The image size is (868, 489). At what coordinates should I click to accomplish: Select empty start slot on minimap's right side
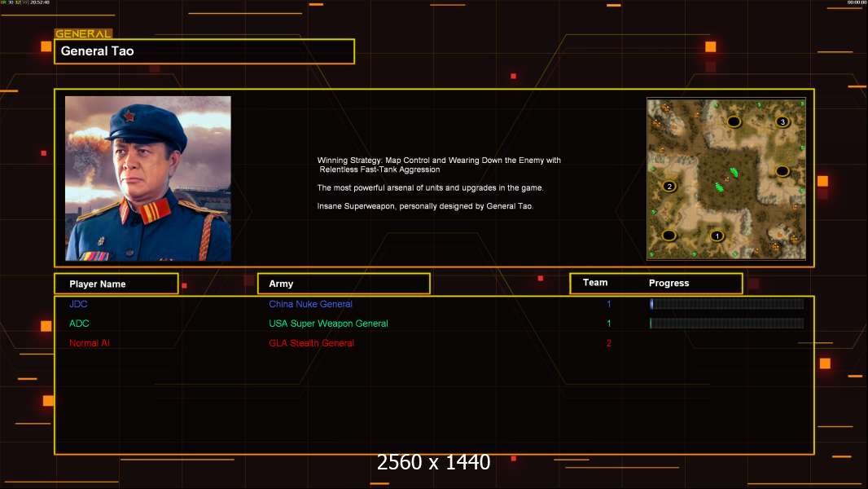pos(783,171)
